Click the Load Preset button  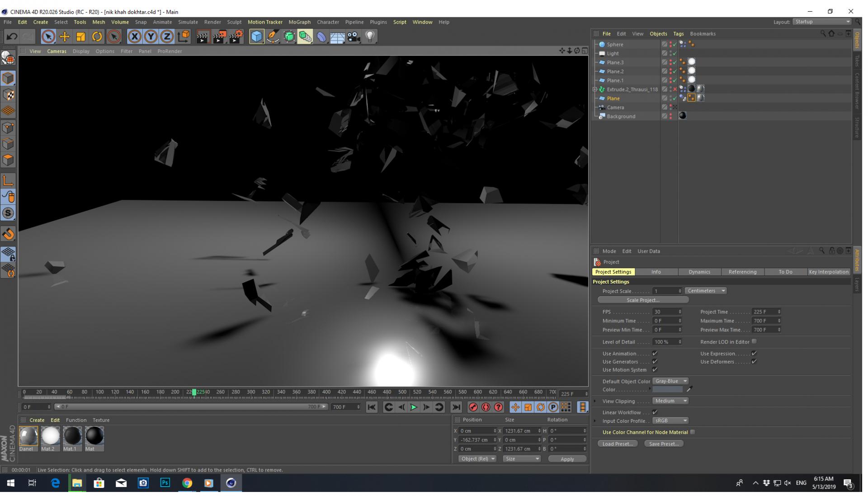[617, 444]
